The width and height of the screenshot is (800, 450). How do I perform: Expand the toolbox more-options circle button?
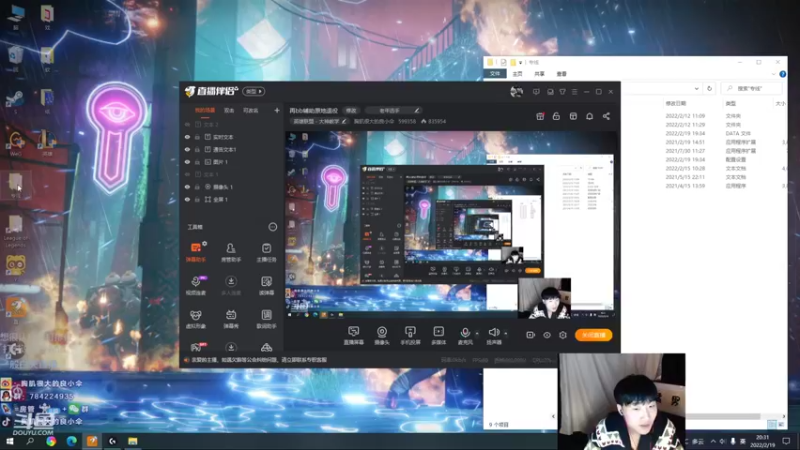click(272, 227)
